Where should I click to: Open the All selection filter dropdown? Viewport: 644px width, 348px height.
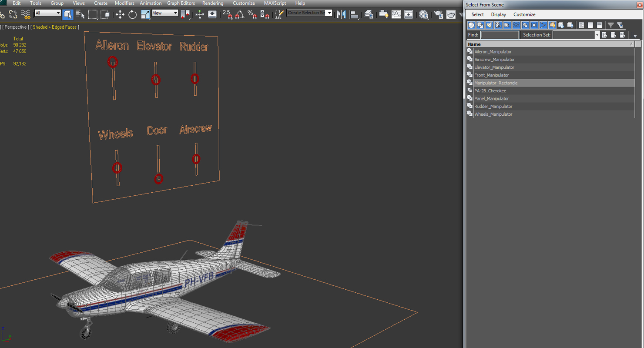point(47,13)
